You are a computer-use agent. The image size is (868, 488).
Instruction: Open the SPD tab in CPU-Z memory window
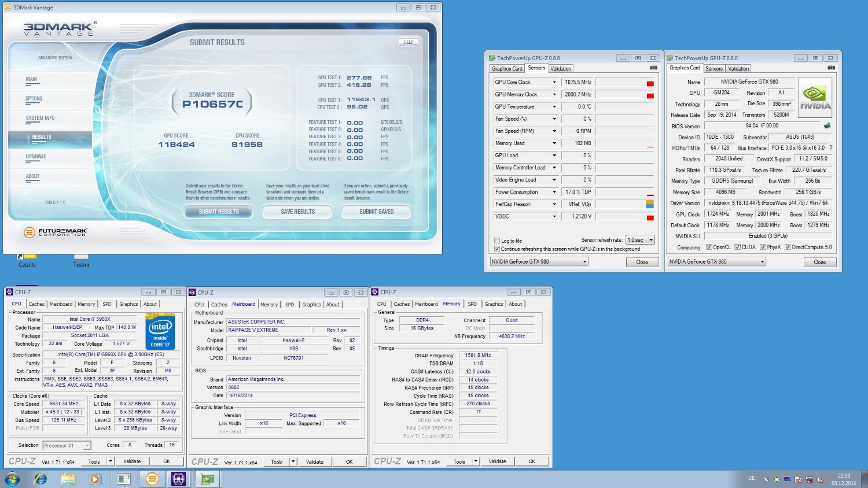pos(472,304)
